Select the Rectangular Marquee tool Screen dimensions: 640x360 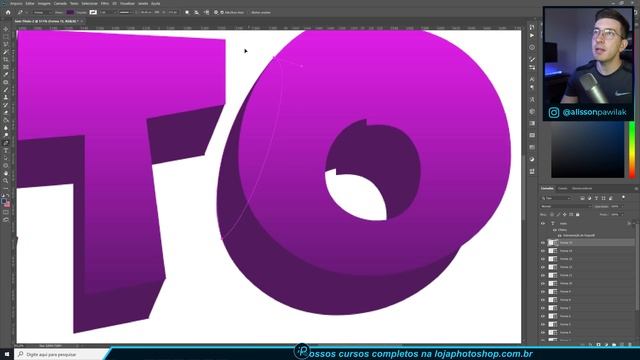point(6,37)
